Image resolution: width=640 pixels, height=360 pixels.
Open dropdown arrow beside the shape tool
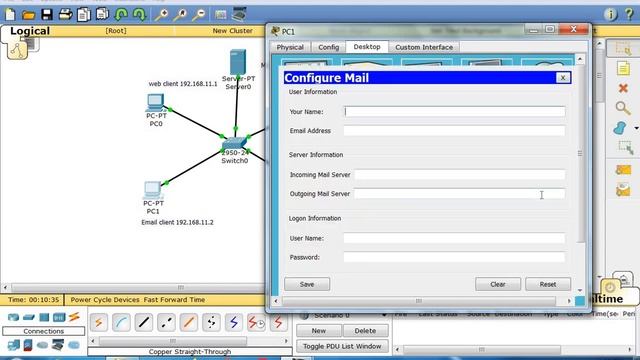click(x=636, y=129)
